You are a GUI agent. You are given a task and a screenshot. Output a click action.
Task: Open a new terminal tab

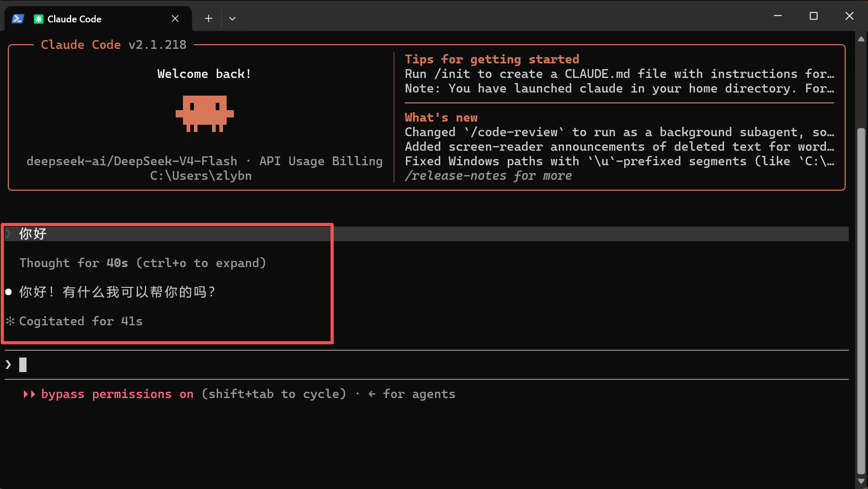(x=208, y=19)
